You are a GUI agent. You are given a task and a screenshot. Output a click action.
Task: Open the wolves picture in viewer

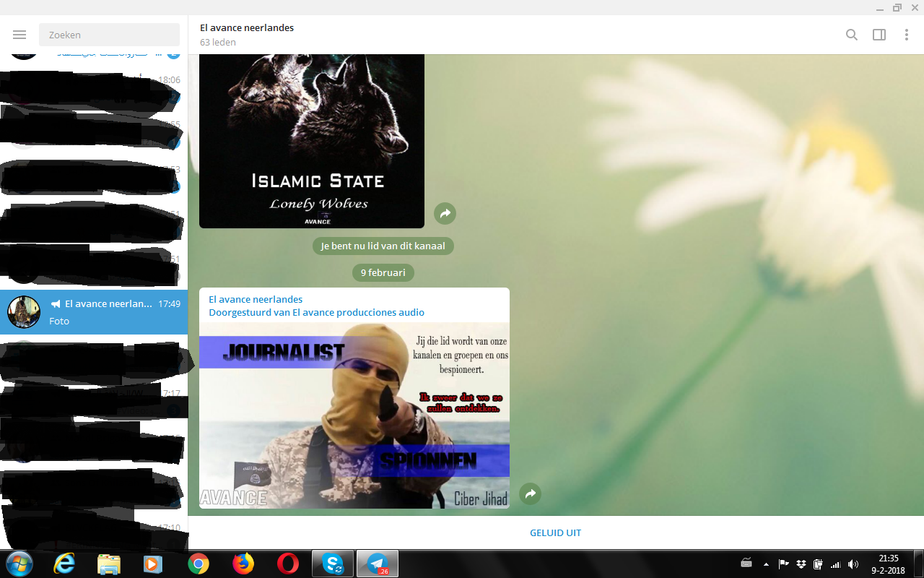312,141
